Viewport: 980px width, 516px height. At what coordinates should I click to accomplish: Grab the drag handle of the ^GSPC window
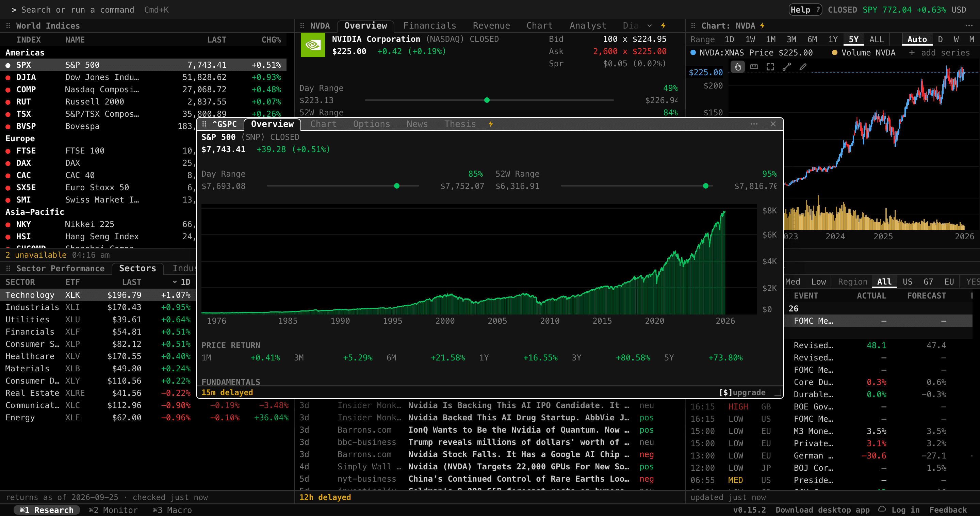204,124
